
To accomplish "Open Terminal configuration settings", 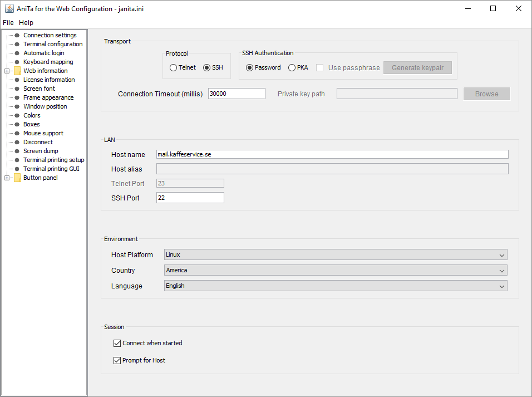I will tap(53, 44).
